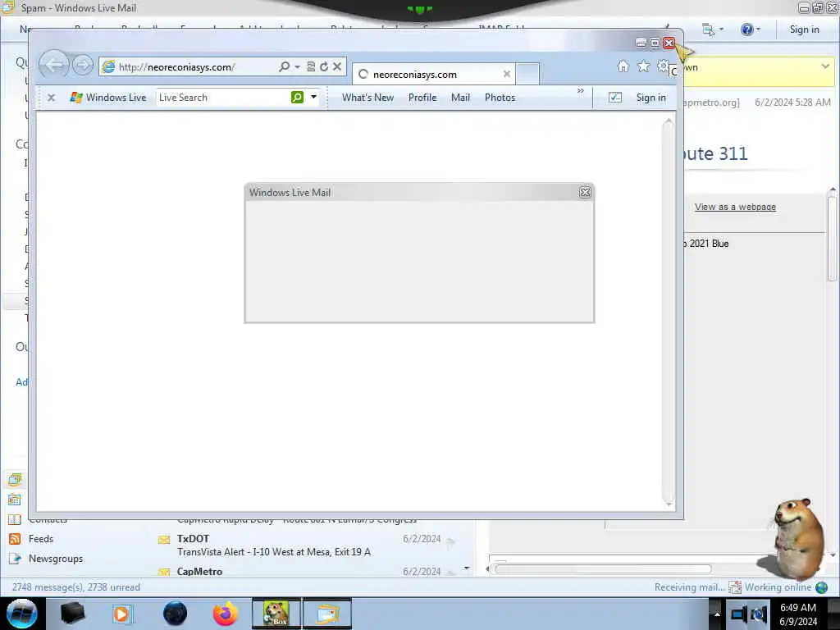Open the black box taskbar icon
The width and height of the screenshot is (840, 630).
pyautogui.click(x=72, y=614)
